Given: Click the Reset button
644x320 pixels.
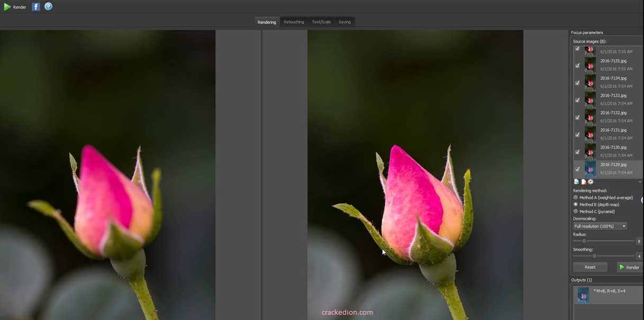Looking at the screenshot, I should point(590,267).
